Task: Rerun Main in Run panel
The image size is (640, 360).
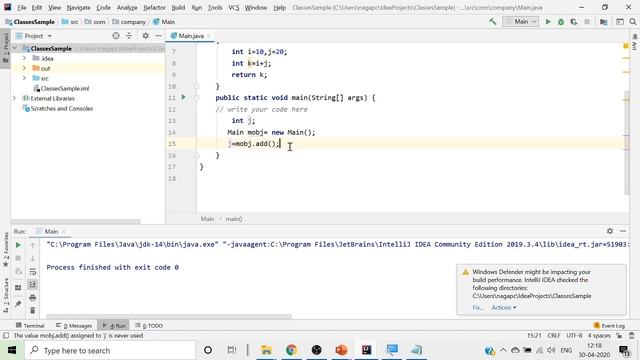Action: pyautogui.click(x=18, y=245)
